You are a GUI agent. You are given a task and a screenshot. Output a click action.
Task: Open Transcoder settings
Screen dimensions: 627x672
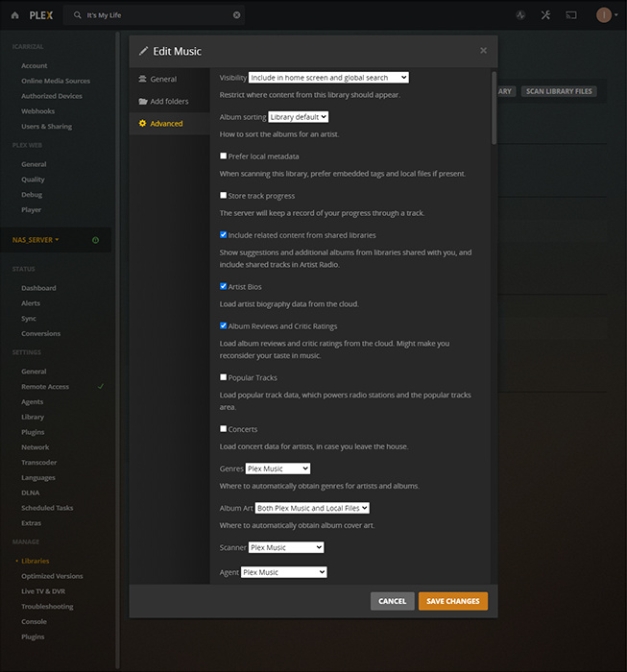tap(39, 463)
